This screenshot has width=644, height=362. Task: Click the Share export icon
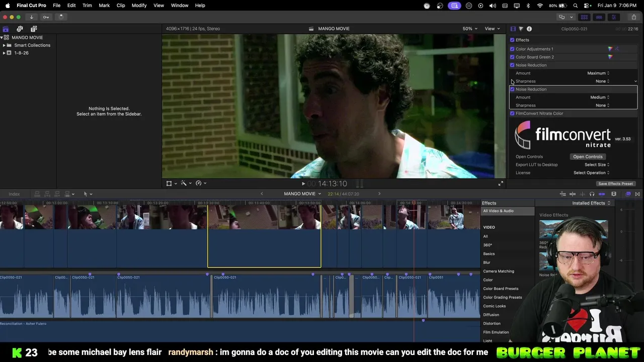pos(634,17)
